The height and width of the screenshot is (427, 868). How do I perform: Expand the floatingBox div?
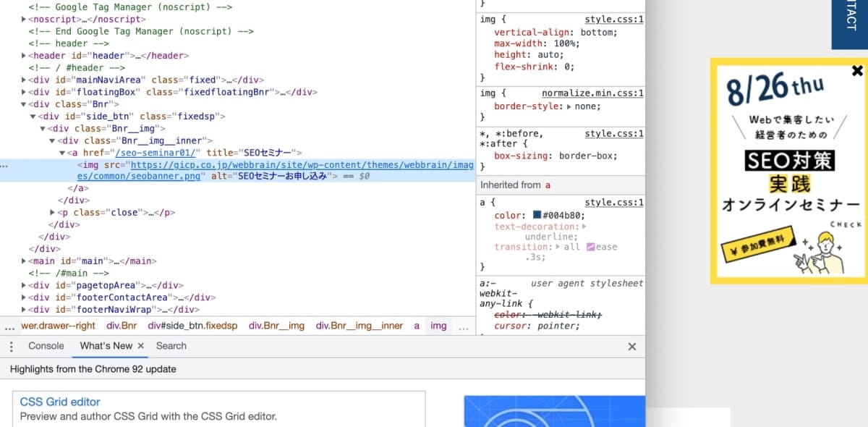point(25,93)
